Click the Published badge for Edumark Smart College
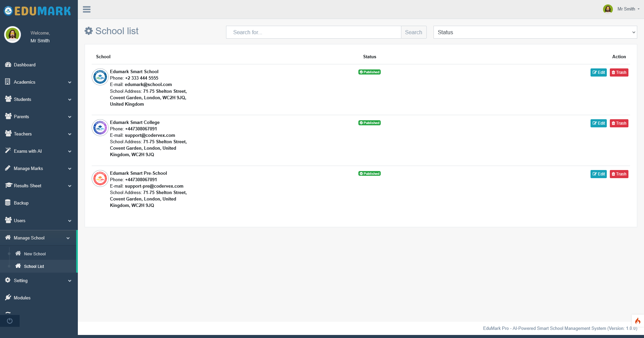644x338 pixels. (x=369, y=123)
